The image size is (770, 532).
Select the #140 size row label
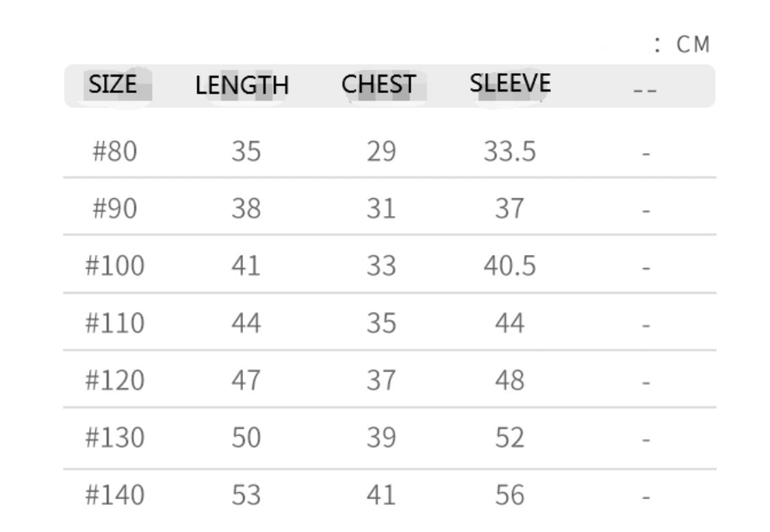click(x=114, y=494)
